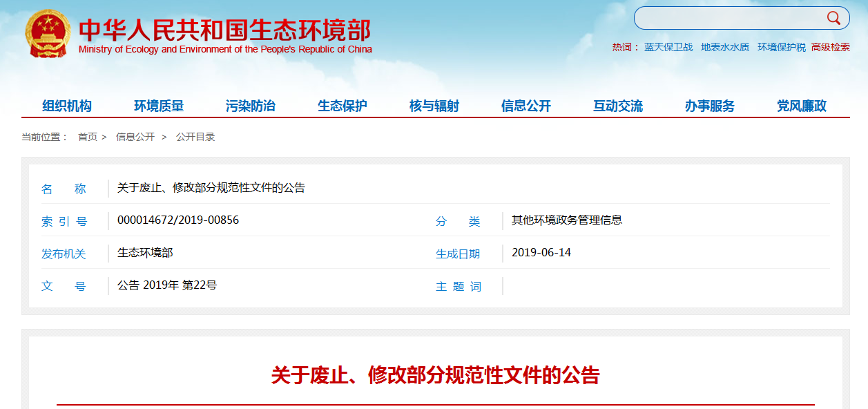The width and height of the screenshot is (868, 409).
Task: Click the national emblem logo
Action: point(47,34)
